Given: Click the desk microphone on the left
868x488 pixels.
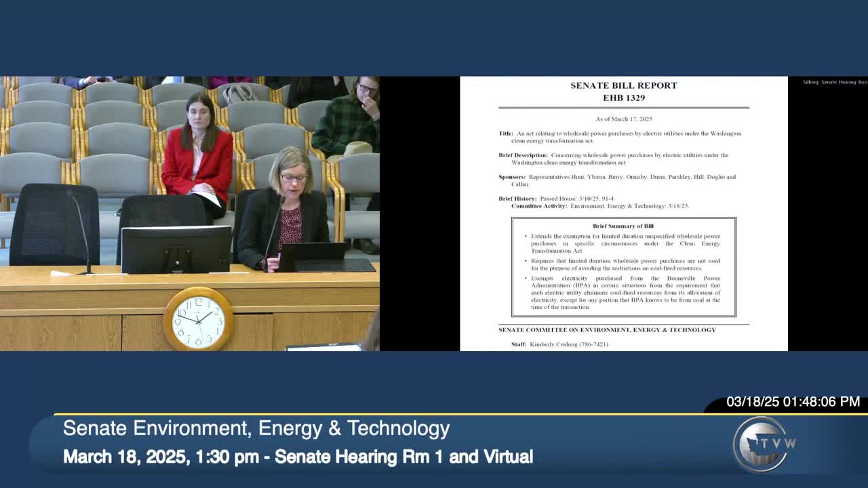Looking at the screenshot, I should click(x=81, y=232).
